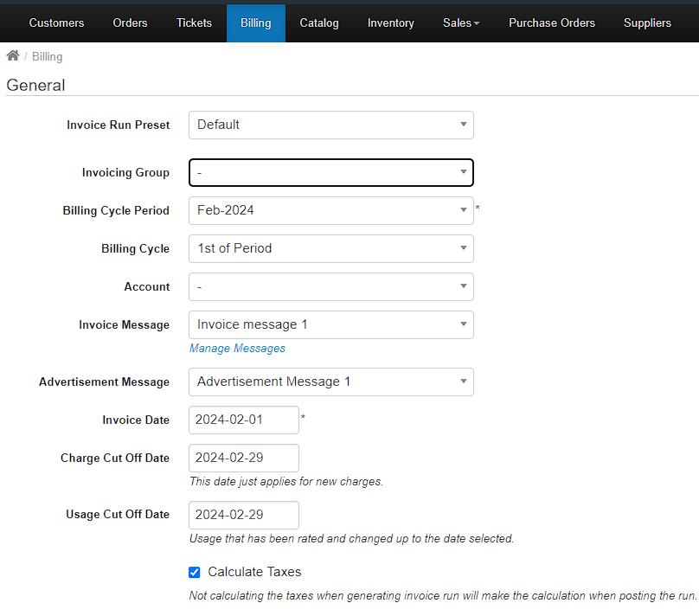Click the 'Billing Cycle Period' label
699x616 pixels.
click(116, 210)
